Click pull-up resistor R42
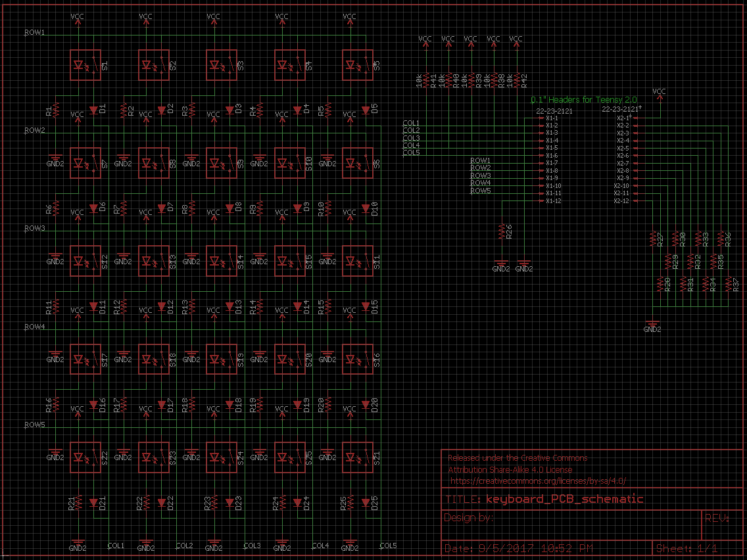The image size is (747, 560). click(x=516, y=79)
